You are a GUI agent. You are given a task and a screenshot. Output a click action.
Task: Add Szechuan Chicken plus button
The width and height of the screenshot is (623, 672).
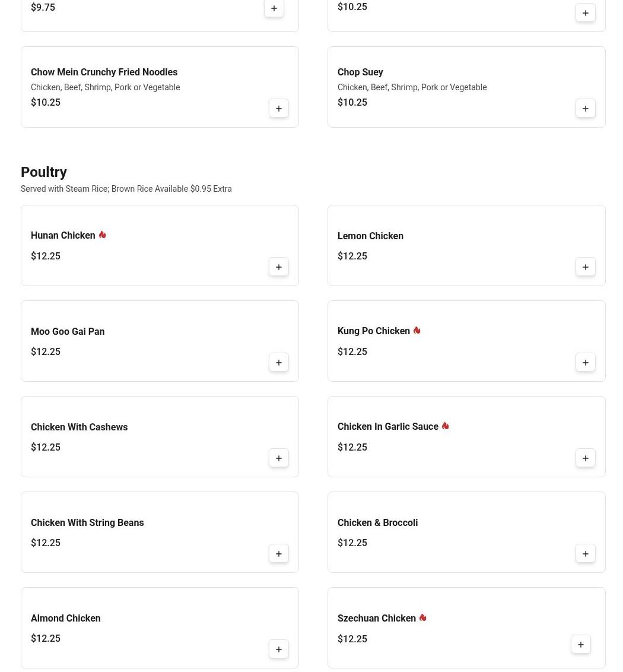[x=581, y=645]
